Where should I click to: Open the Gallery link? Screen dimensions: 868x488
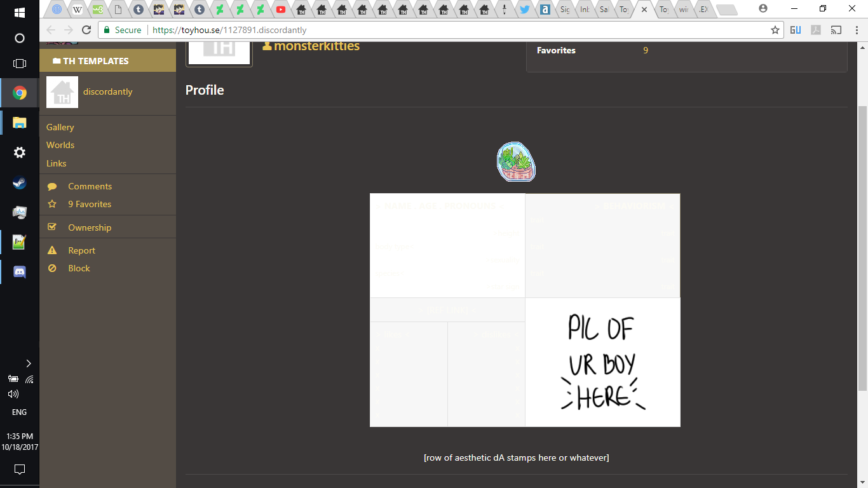click(60, 127)
